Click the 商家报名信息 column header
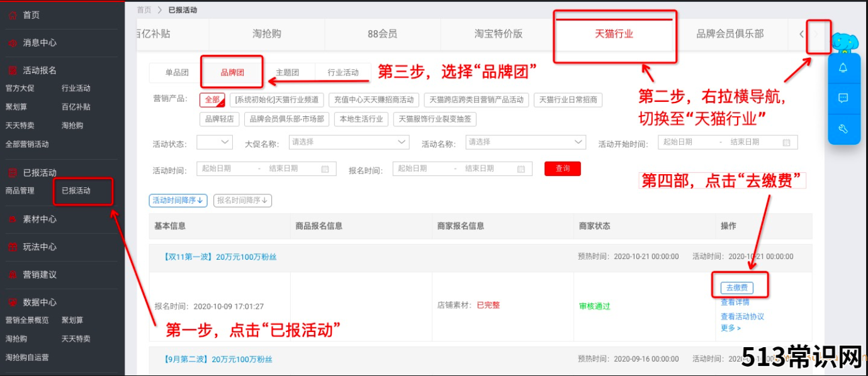The width and height of the screenshot is (868, 376). (461, 226)
